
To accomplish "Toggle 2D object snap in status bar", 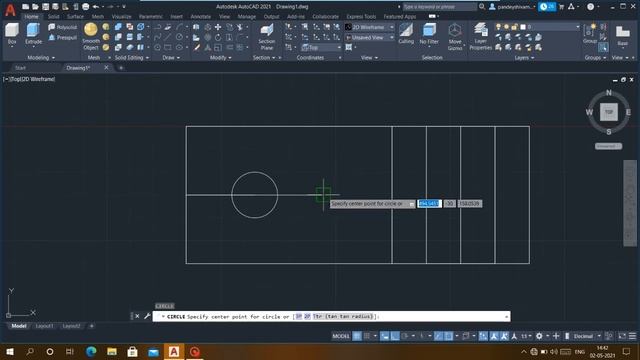I will pos(448,336).
